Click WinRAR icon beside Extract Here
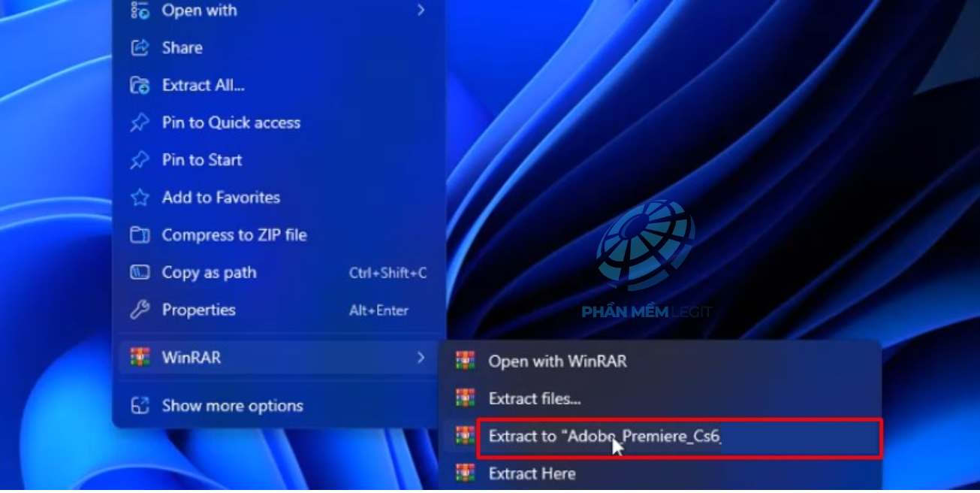This screenshot has height=493, width=980. pos(466,473)
